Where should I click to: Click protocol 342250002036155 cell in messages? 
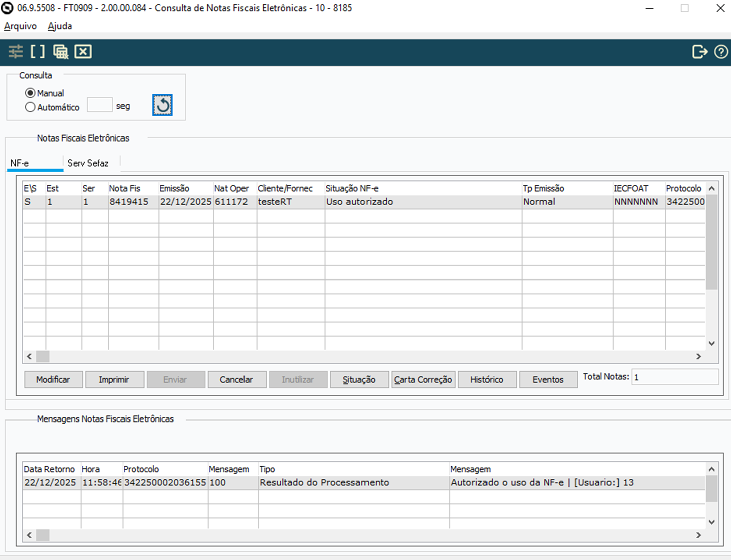[165, 483]
